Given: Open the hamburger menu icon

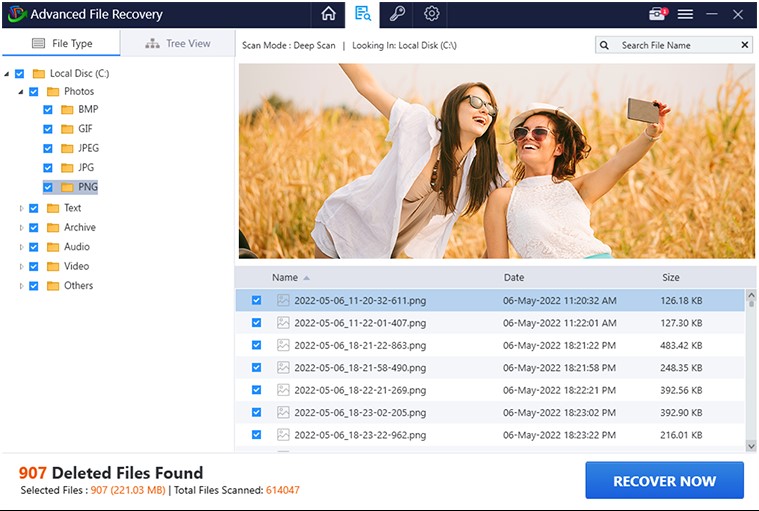Looking at the screenshot, I should (685, 14).
